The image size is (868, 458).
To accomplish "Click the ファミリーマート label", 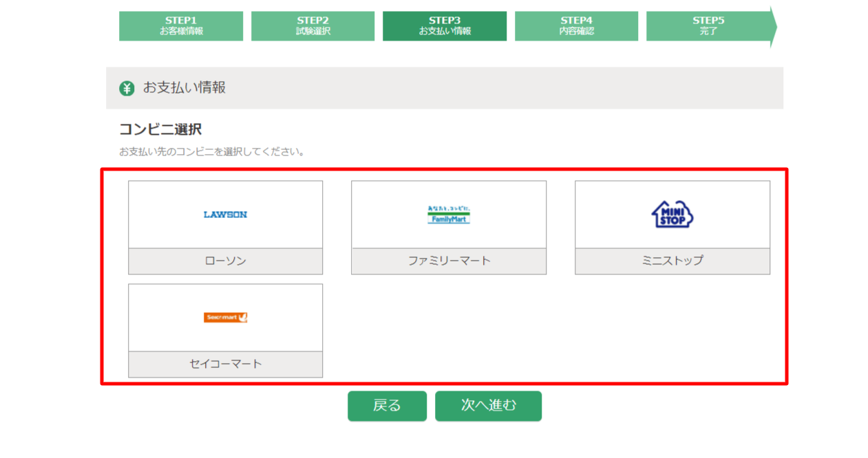I will 449,261.
